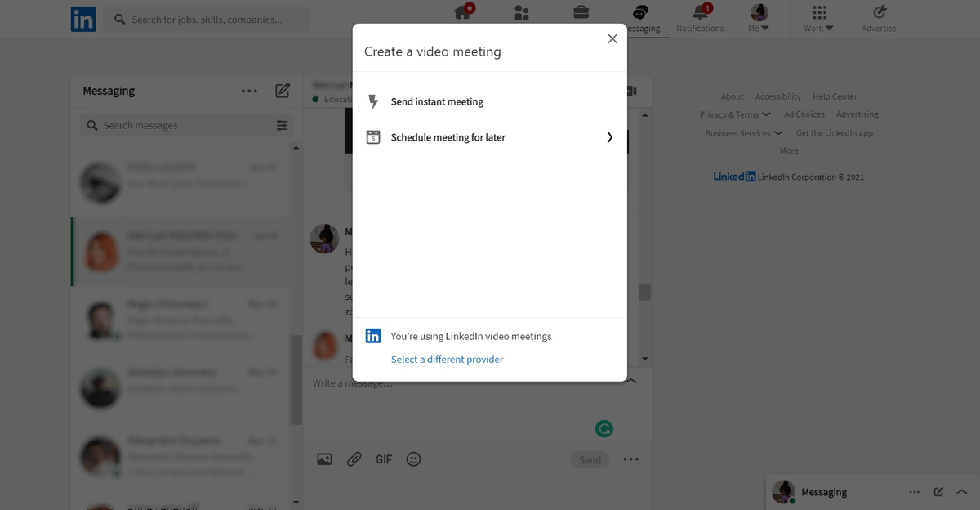
Task: Open the conversation with red-haired avatar
Action: [181, 251]
